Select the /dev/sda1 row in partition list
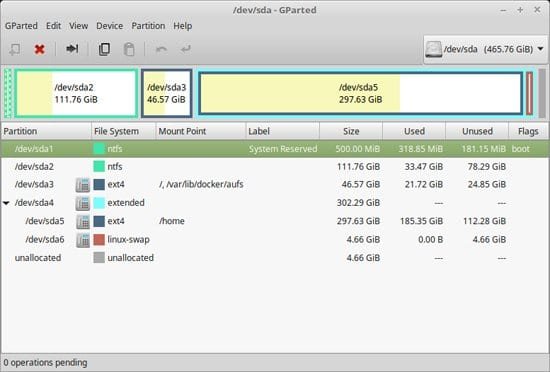This screenshot has height=372, width=550. pyautogui.click(x=275, y=149)
